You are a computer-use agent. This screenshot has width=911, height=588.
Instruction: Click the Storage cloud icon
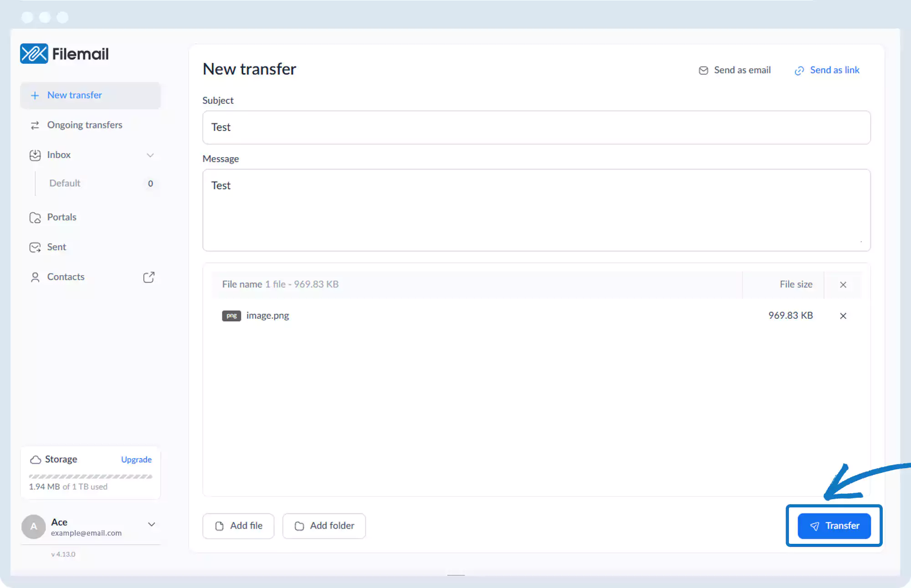pos(36,460)
